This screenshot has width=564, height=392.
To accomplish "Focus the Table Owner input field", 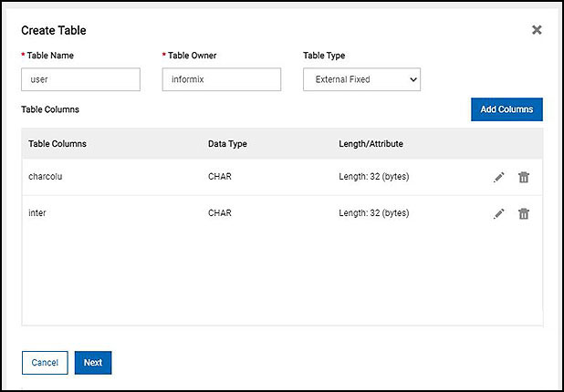I will (x=222, y=79).
